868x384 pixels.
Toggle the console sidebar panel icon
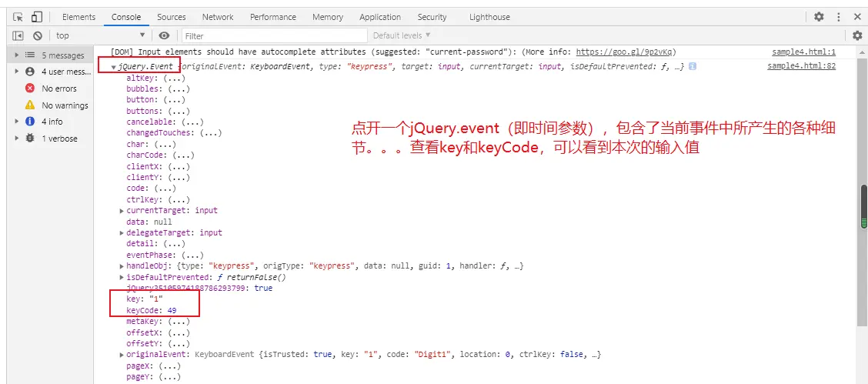(x=18, y=35)
